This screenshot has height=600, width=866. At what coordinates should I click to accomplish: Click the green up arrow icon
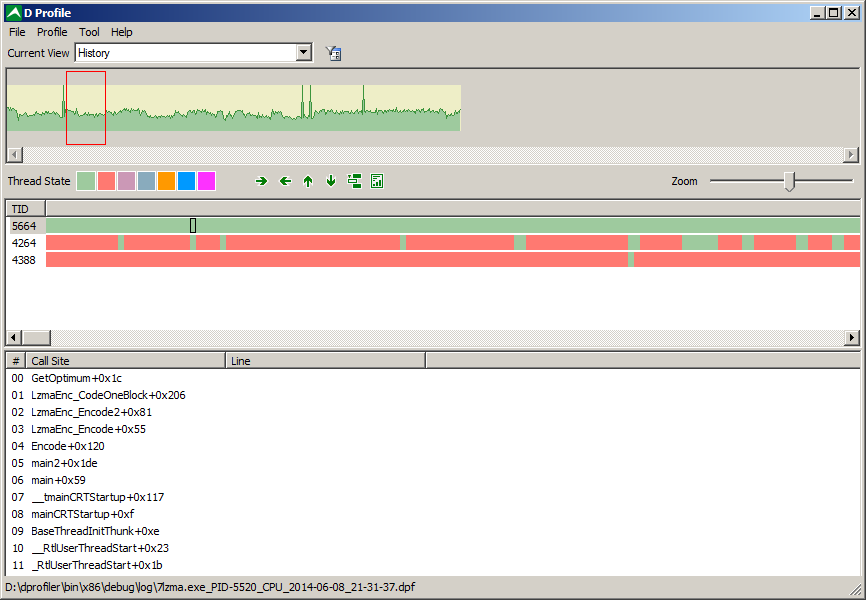308,181
